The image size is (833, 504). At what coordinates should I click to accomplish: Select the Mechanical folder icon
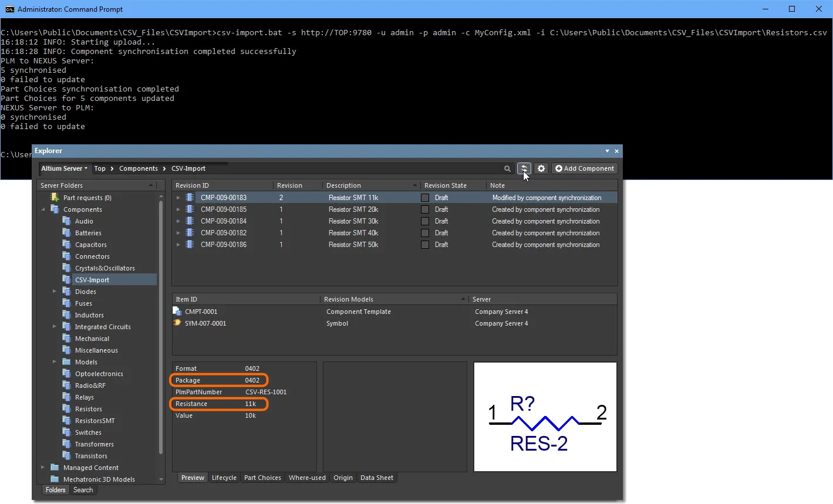pos(67,339)
